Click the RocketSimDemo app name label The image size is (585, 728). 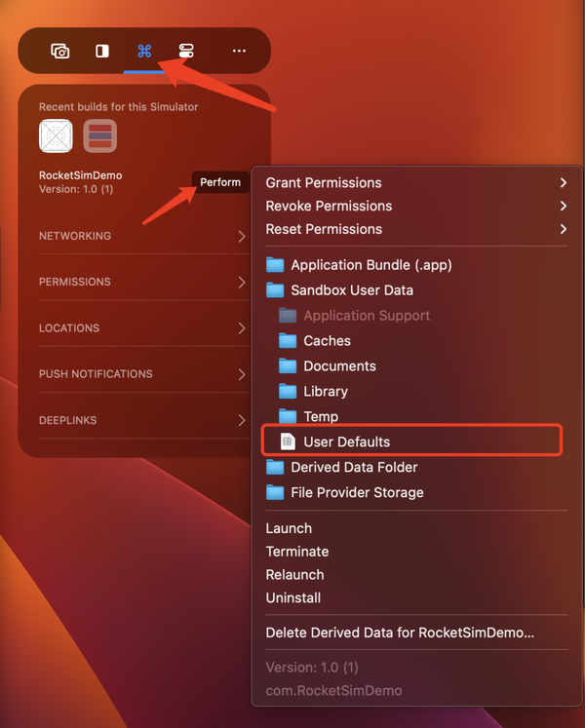pyautogui.click(x=80, y=175)
